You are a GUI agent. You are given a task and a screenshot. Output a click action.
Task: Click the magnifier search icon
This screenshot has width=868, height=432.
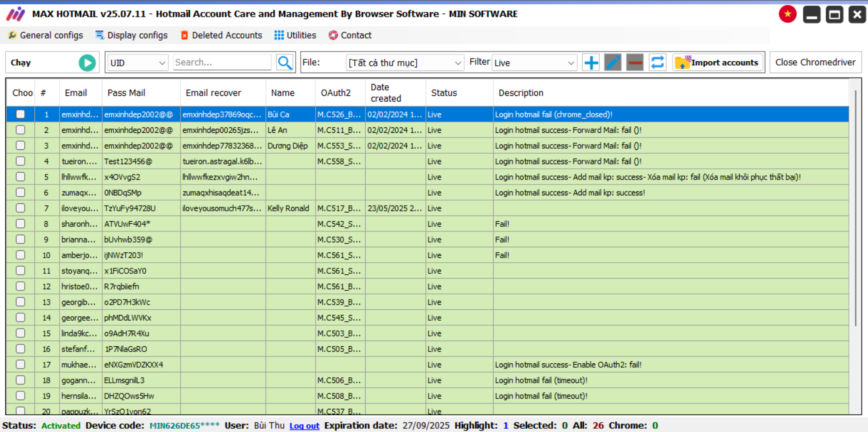point(285,63)
